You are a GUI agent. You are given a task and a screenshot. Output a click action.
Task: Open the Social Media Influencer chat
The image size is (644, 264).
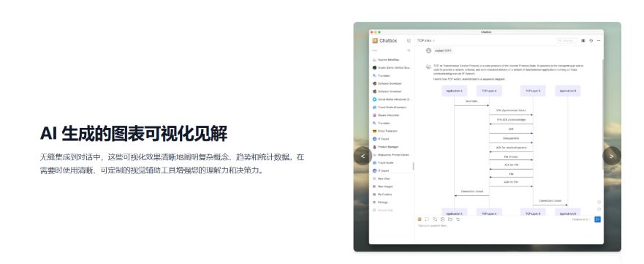393,99
